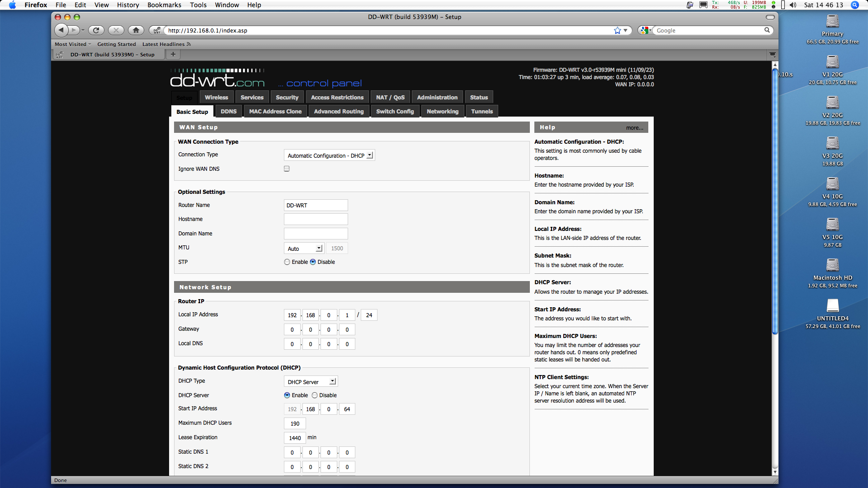The image size is (868, 488).
Task: Click the browser URL address field
Action: tap(389, 30)
